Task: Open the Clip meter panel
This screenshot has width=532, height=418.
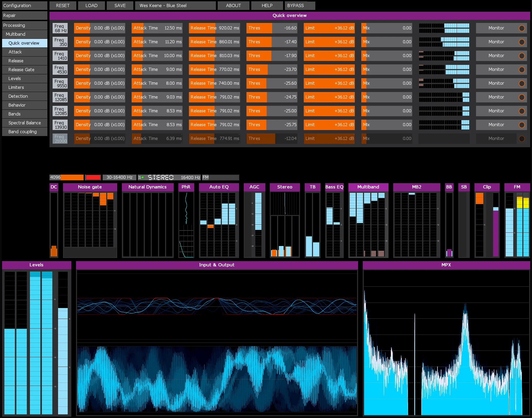Action: 487,187
